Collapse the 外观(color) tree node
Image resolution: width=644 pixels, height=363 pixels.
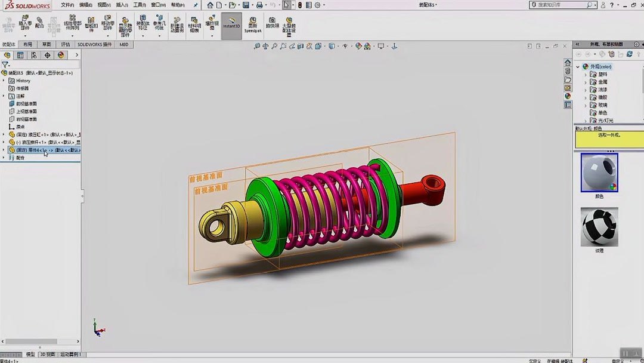[577, 66]
